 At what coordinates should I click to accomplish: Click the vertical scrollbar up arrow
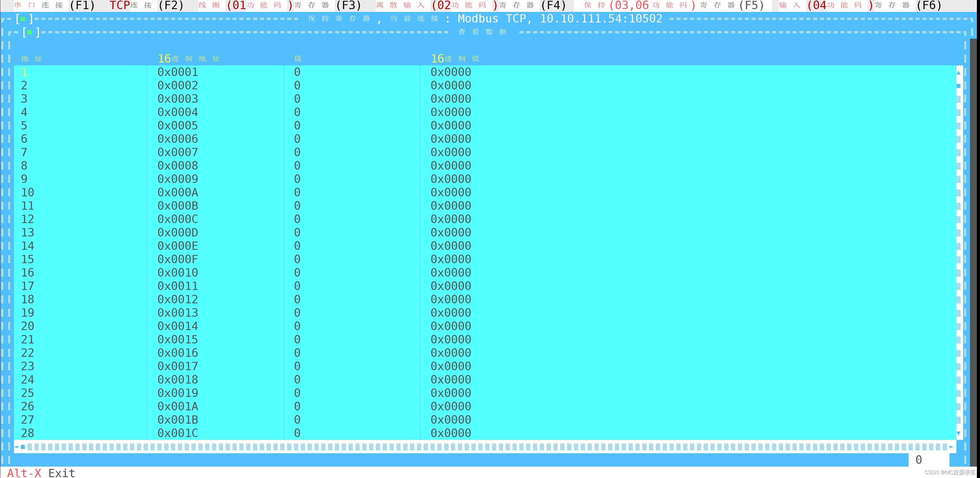point(958,72)
